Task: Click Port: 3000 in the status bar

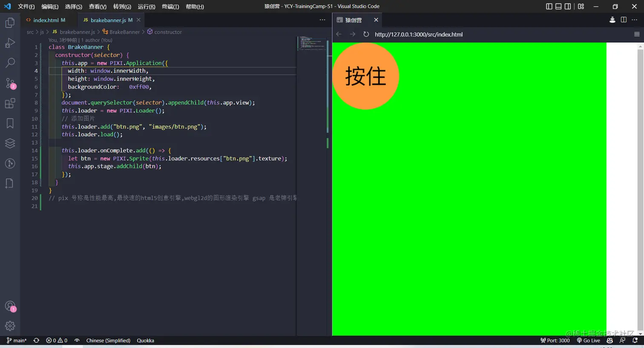Action: pos(555,340)
